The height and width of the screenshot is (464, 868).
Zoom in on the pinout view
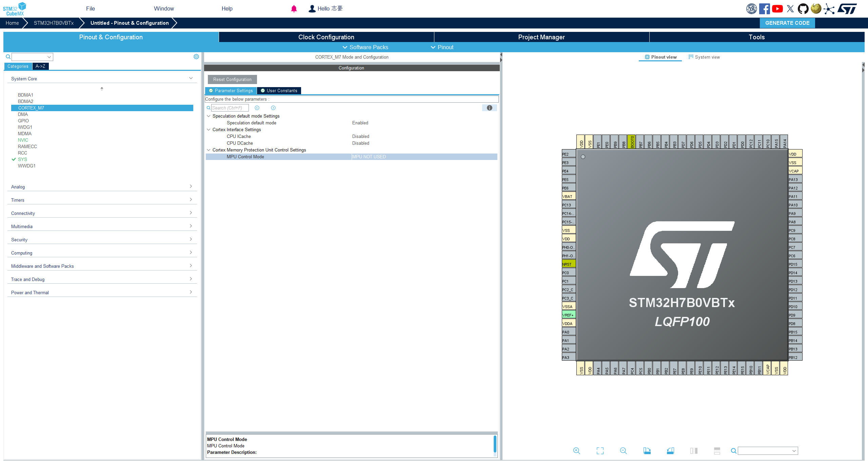(577, 451)
